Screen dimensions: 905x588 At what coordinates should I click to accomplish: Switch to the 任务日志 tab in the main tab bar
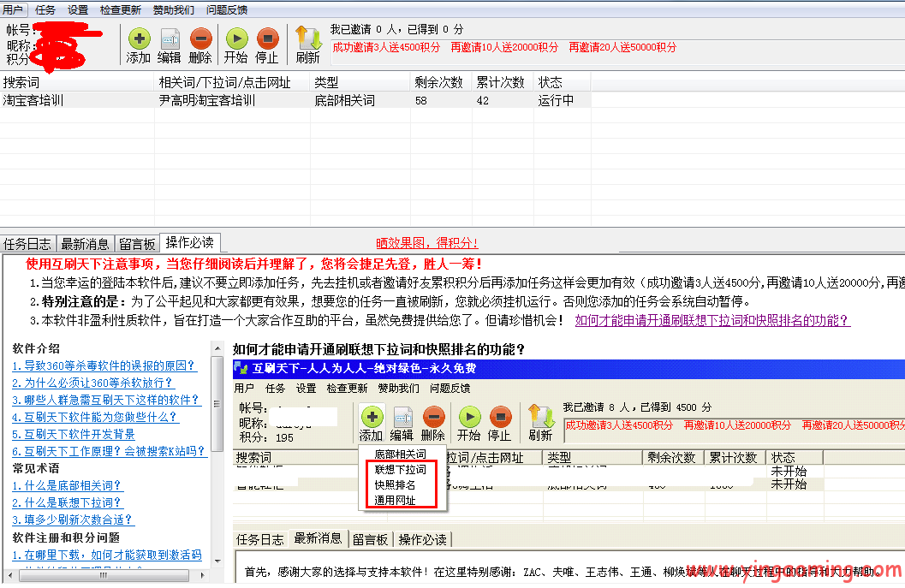27,244
